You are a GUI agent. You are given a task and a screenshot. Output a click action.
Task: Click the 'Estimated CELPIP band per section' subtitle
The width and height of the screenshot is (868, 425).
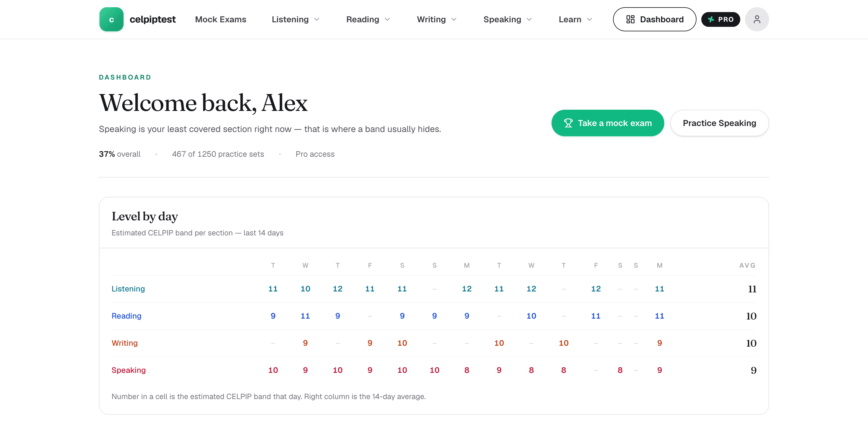pyautogui.click(x=197, y=233)
